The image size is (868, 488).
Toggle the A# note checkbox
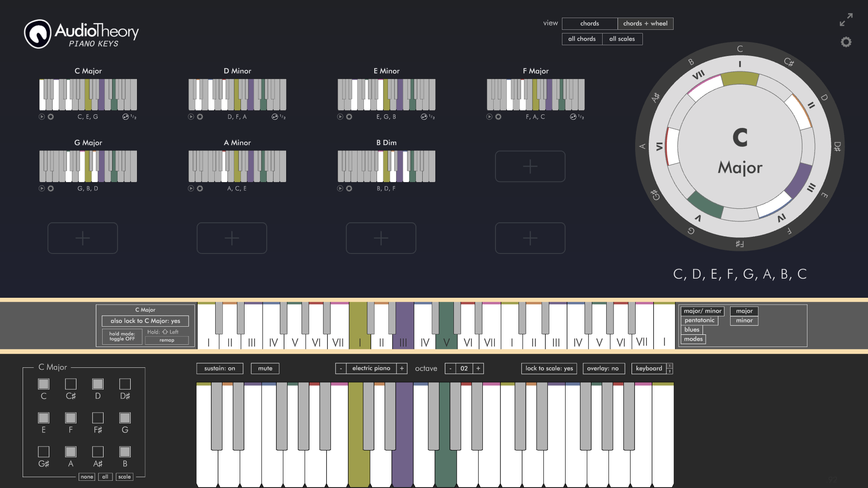pyautogui.click(x=98, y=451)
